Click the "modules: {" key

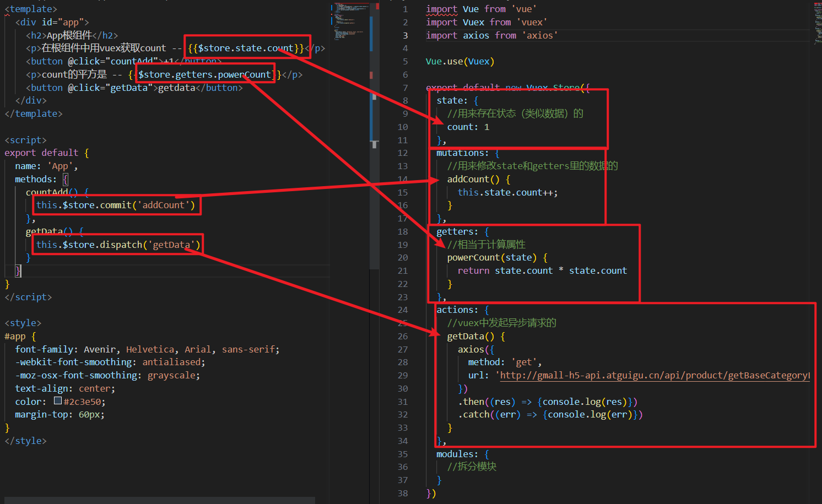coord(462,454)
